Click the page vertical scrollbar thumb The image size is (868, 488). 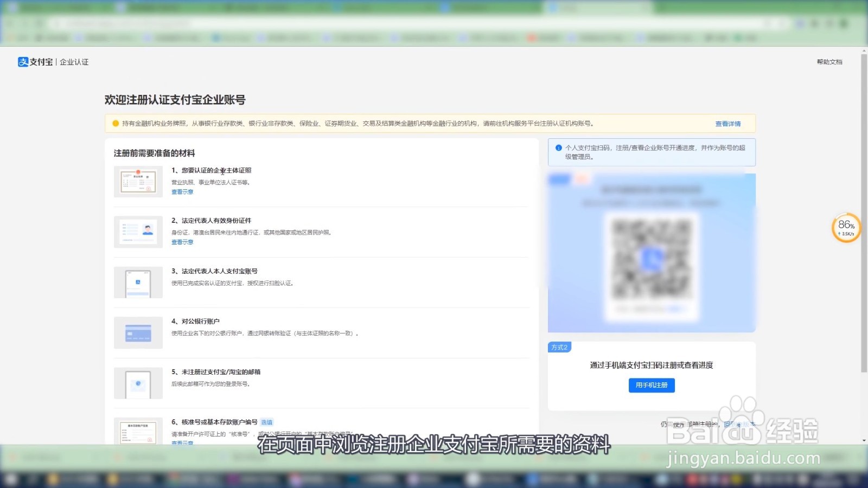coord(864,213)
